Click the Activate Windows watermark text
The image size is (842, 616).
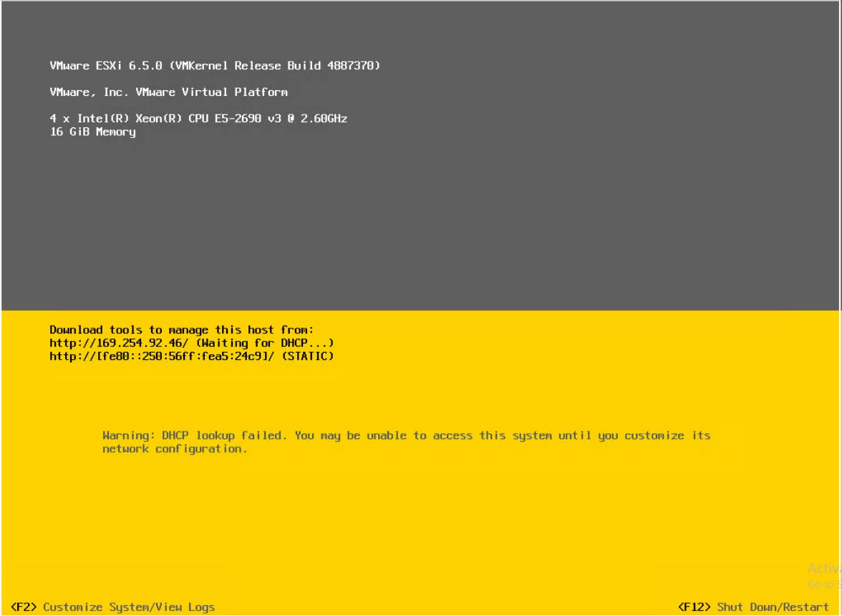click(x=824, y=575)
